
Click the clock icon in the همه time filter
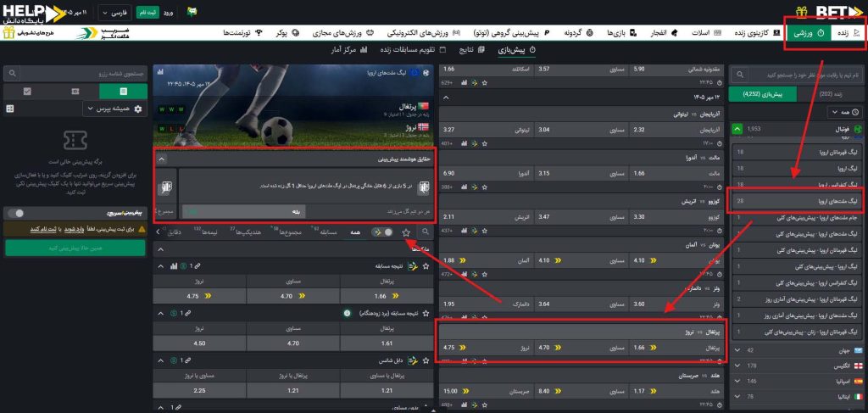tap(855, 113)
